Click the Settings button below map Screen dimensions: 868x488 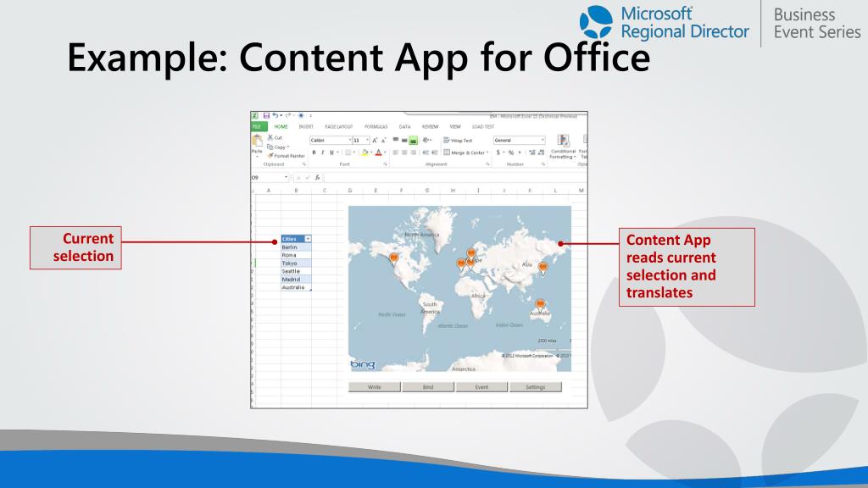[x=536, y=386]
